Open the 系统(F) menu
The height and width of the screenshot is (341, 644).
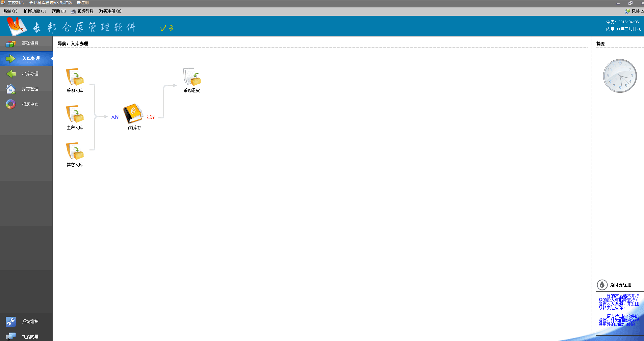10,11
